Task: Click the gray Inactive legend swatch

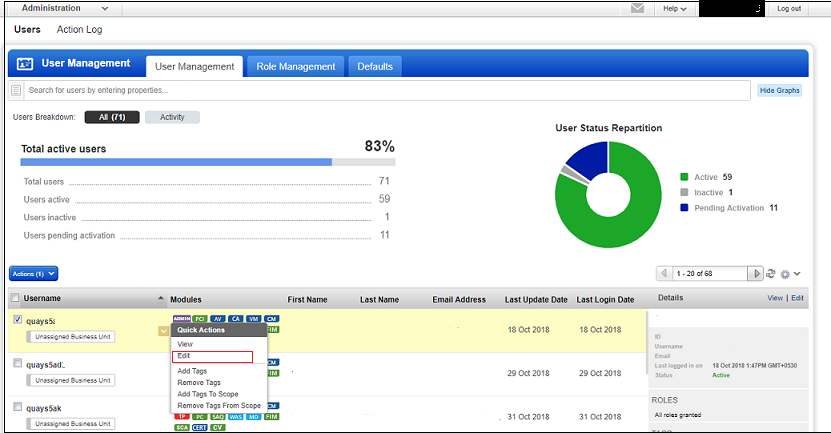Action: (684, 192)
